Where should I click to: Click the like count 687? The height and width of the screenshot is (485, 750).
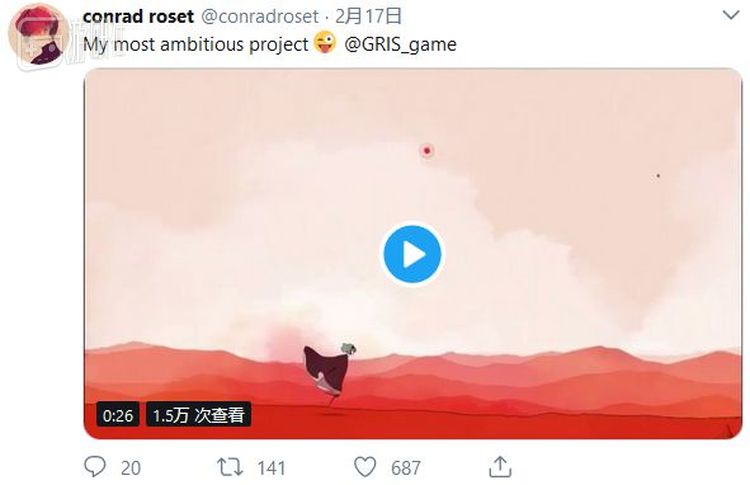(x=406, y=468)
